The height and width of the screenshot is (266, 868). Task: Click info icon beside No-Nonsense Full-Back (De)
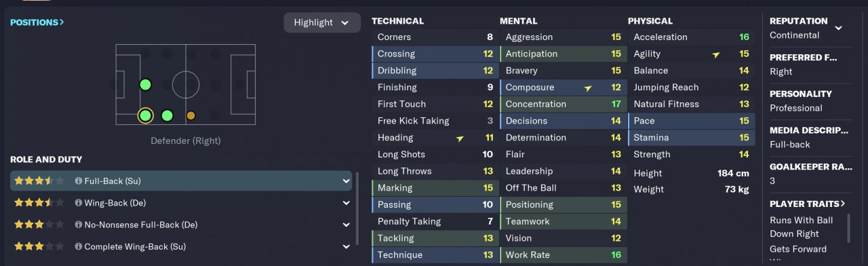click(79, 225)
